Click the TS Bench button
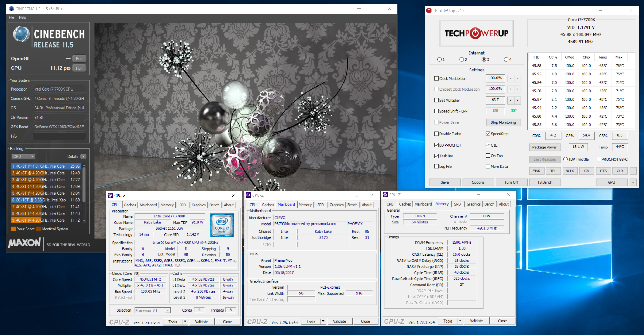 tap(545, 182)
